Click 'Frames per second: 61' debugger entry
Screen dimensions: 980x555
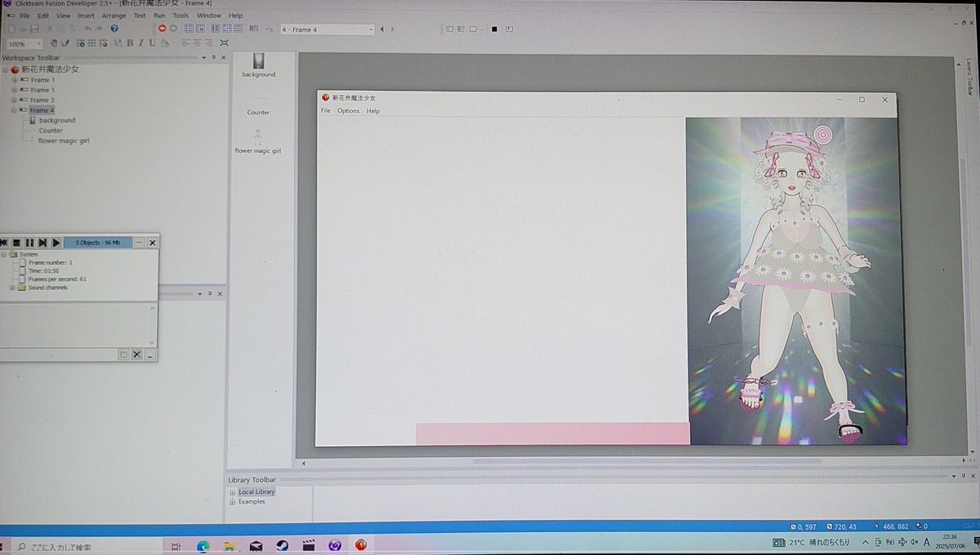(57, 279)
